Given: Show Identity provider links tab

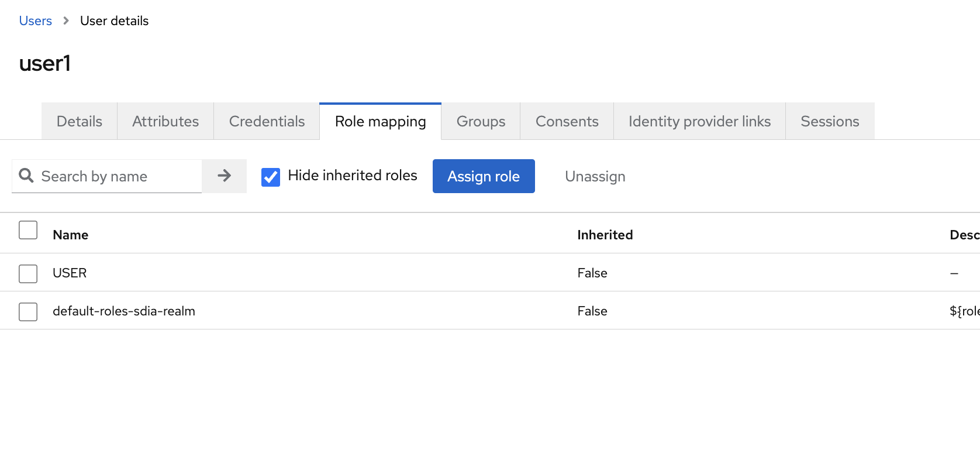Looking at the screenshot, I should (699, 121).
